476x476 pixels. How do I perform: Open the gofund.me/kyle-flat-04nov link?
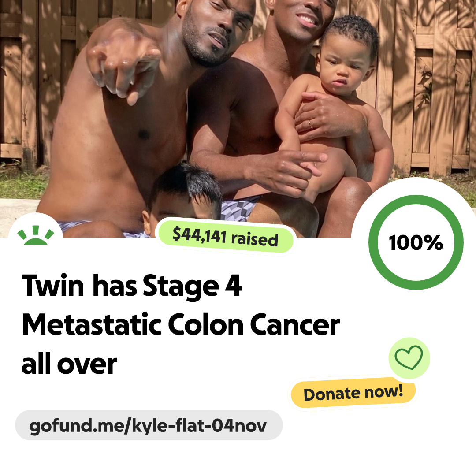point(148,425)
